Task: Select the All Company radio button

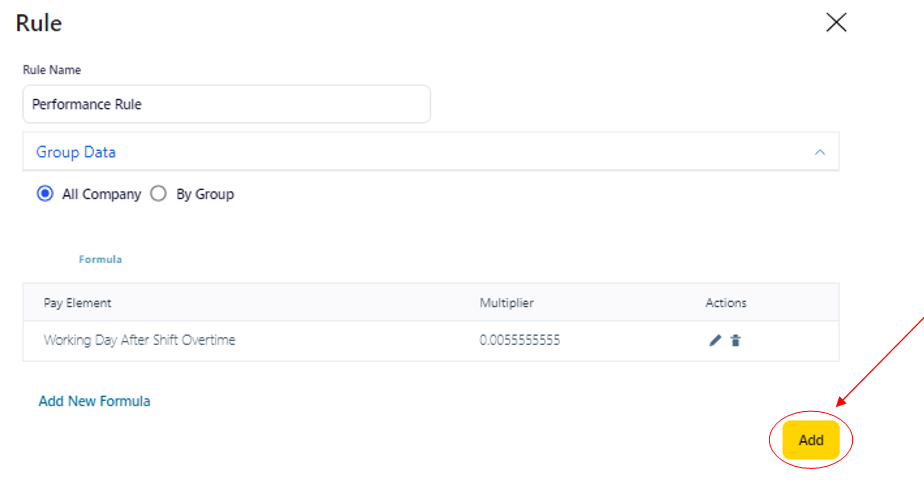Action: pos(45,194)
